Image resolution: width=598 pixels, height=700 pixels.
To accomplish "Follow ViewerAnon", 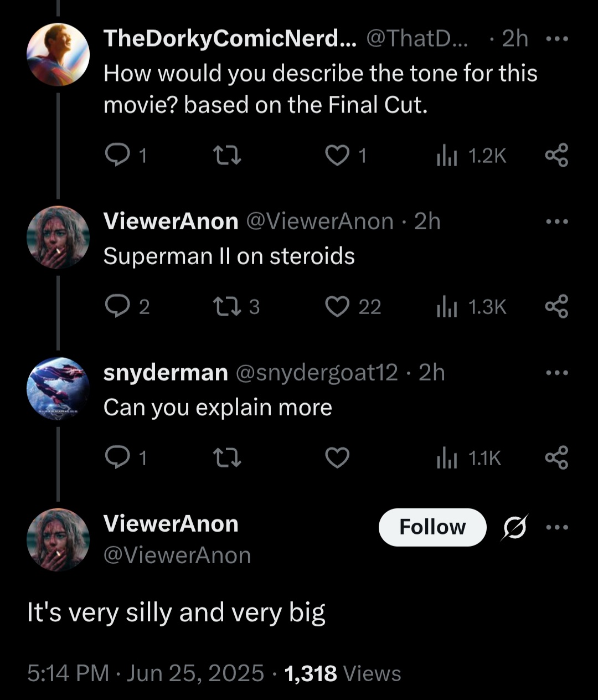I will (432, 527).
